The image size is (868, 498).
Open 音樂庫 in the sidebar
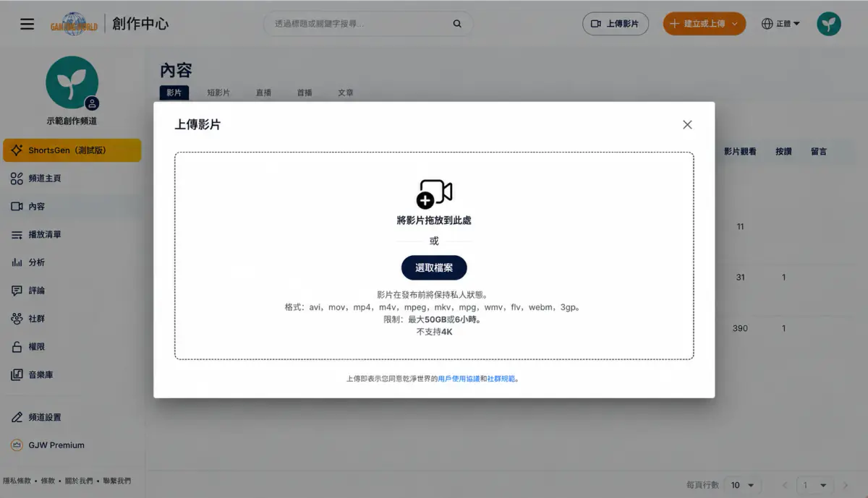72,375
